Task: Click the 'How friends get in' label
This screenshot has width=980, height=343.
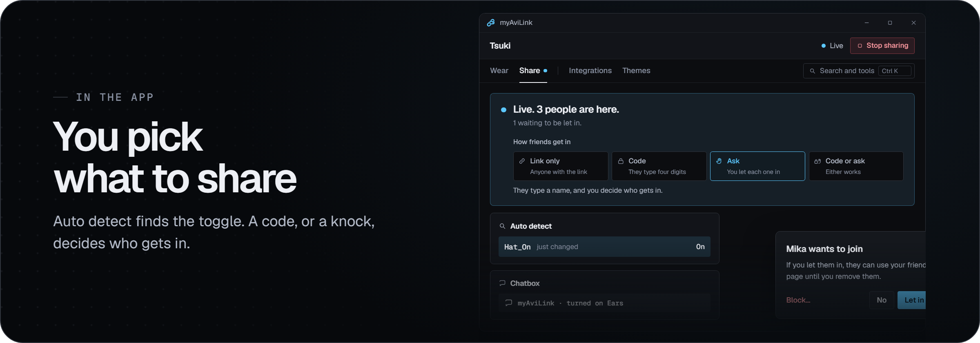Action: click(542, 142)
